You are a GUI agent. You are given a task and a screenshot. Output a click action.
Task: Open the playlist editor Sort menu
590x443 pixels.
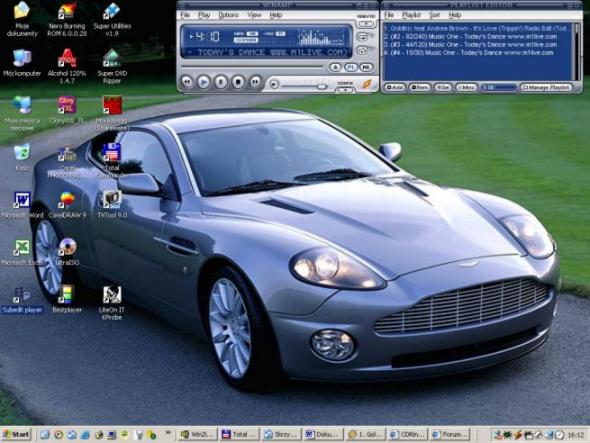pyautogui.click(x=434, y=15)
